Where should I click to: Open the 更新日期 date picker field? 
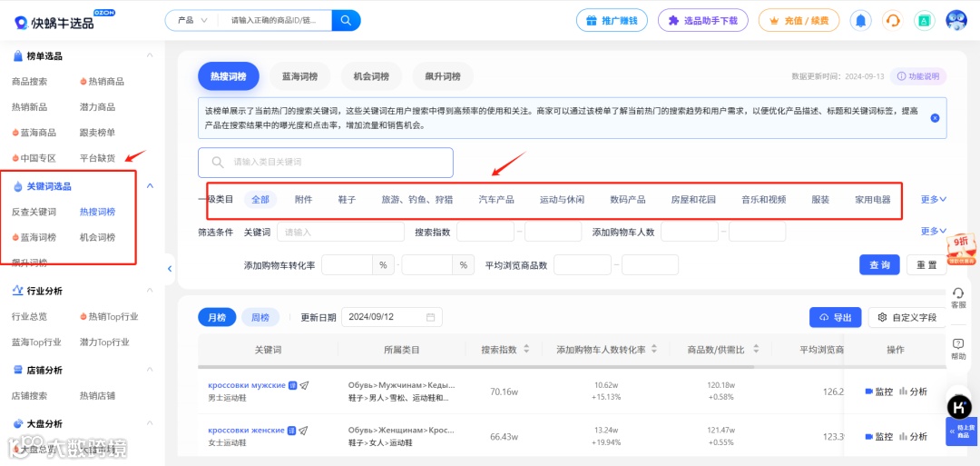coord(392,317)
